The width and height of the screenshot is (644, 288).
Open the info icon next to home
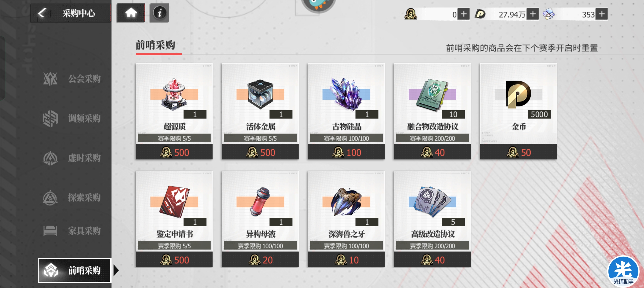(159, 13)
